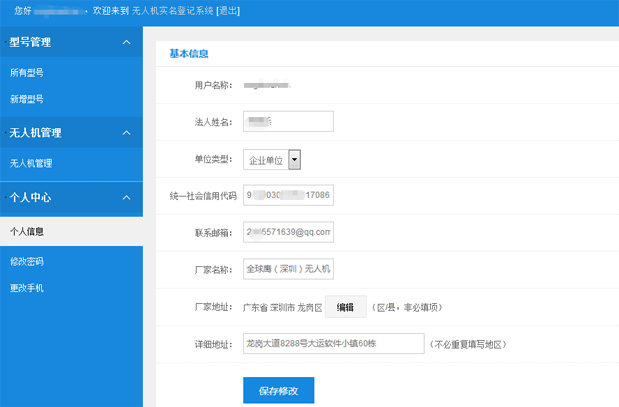Click the 退出 logout link

228,11
